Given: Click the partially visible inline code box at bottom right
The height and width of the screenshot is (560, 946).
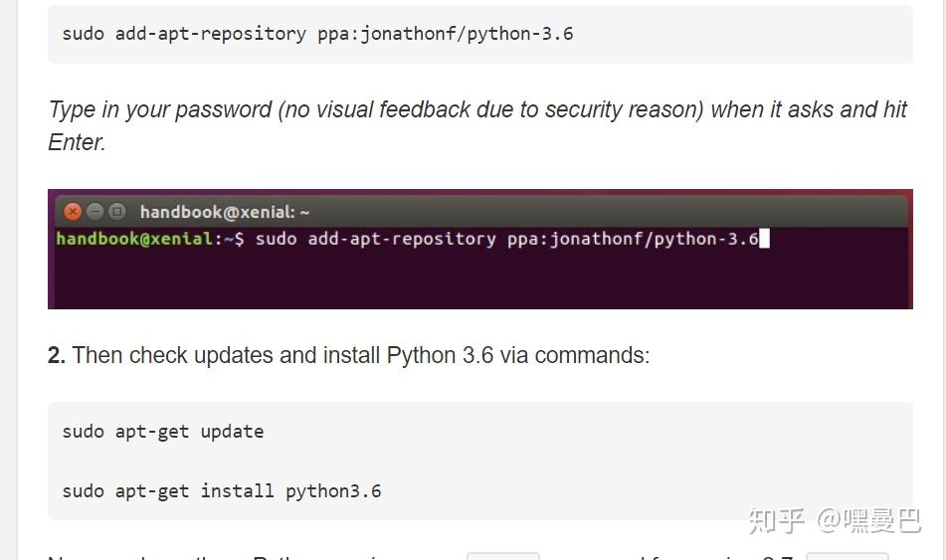Looking at the screenshot, I should coord(848,556).
